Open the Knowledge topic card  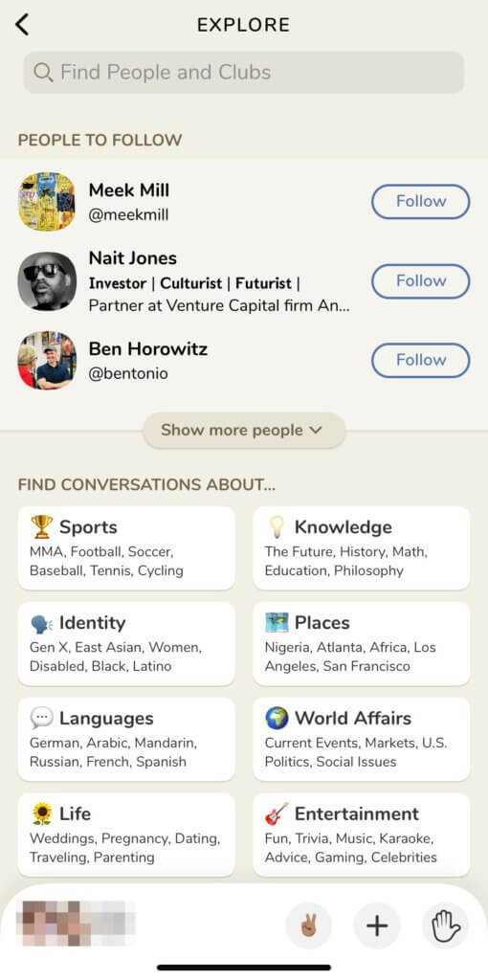[361, 548]
